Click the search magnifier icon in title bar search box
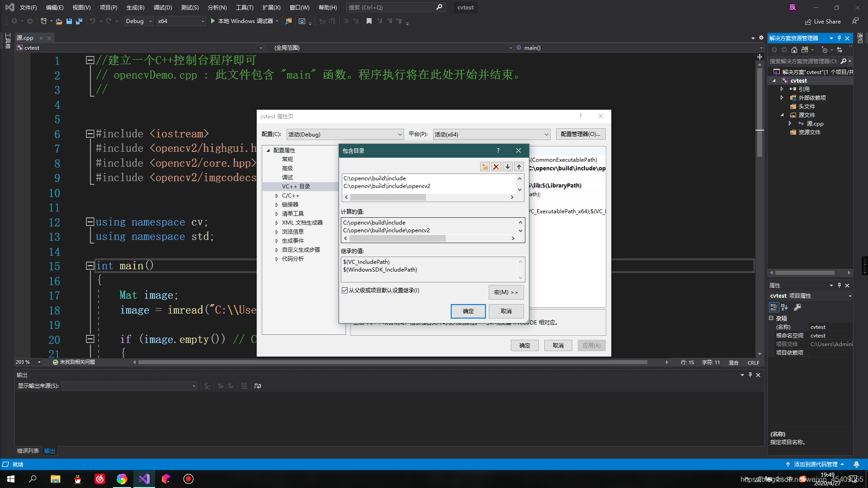The height and width of the screenshot is (488, 868). [439, 7]
